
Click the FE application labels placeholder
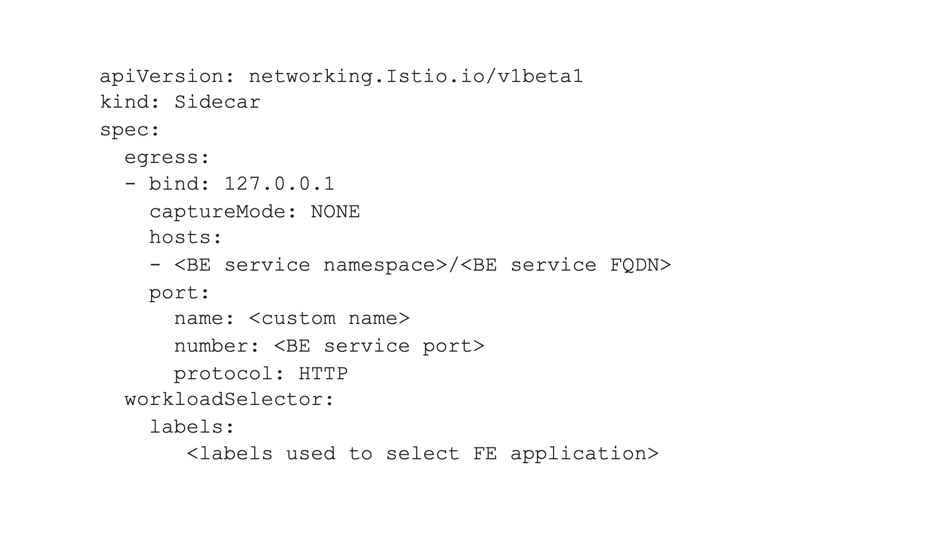pyautogui.click(x=423, y=454)
